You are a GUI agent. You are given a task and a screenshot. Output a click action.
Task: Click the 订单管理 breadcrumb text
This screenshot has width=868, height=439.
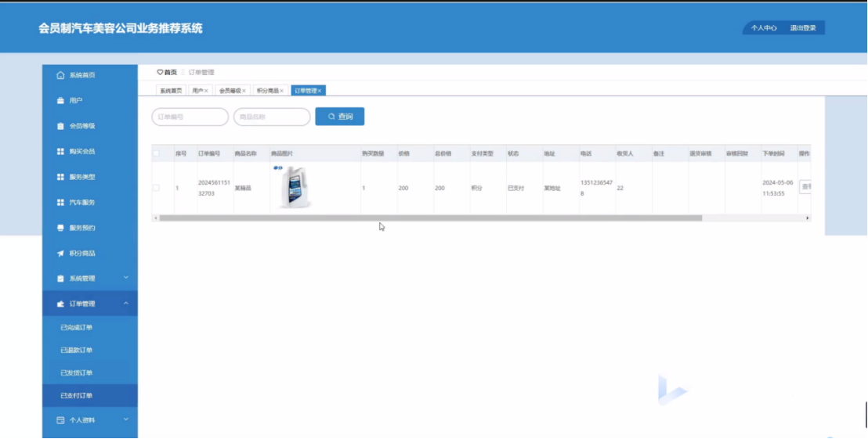[x=201, y=73]
